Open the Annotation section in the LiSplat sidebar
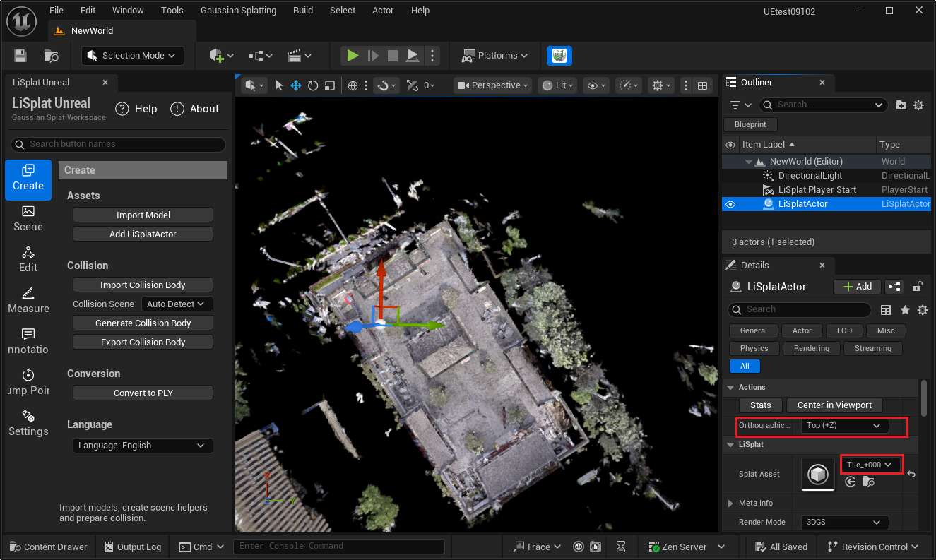The width and height of the screenshot is (936, 560). [x=28, y=342]
